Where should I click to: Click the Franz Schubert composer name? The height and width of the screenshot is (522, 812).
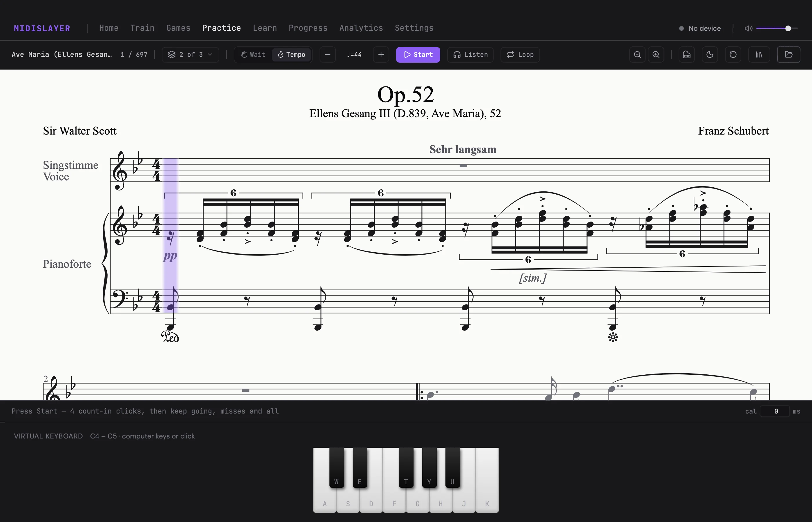click(733, 131)
